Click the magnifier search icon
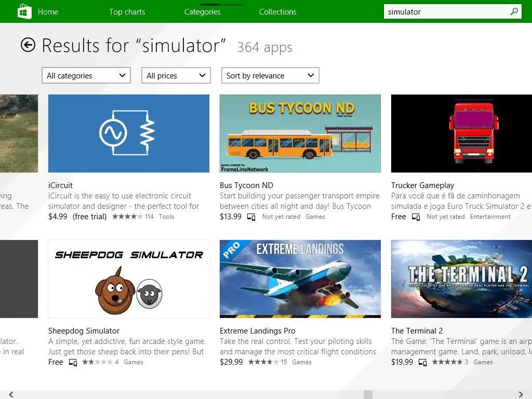Image resolution: width=532 pixels, height=399 pixels. tap(514, 11)
